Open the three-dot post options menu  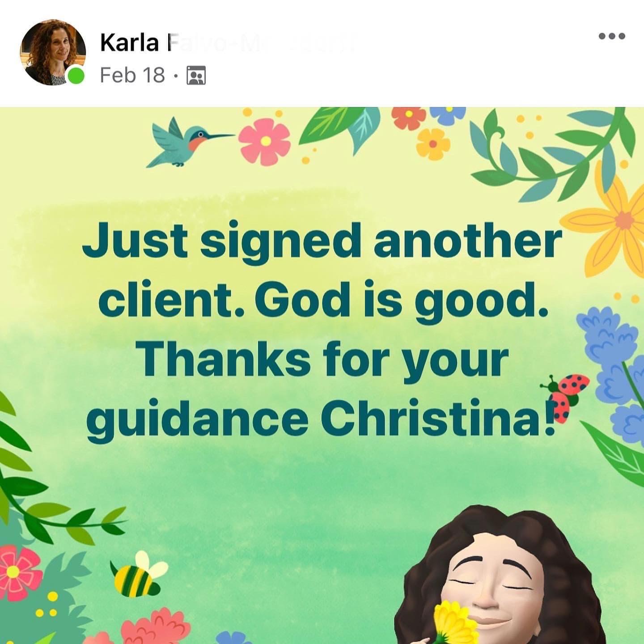pyautogui.click(x=612, y=36)
